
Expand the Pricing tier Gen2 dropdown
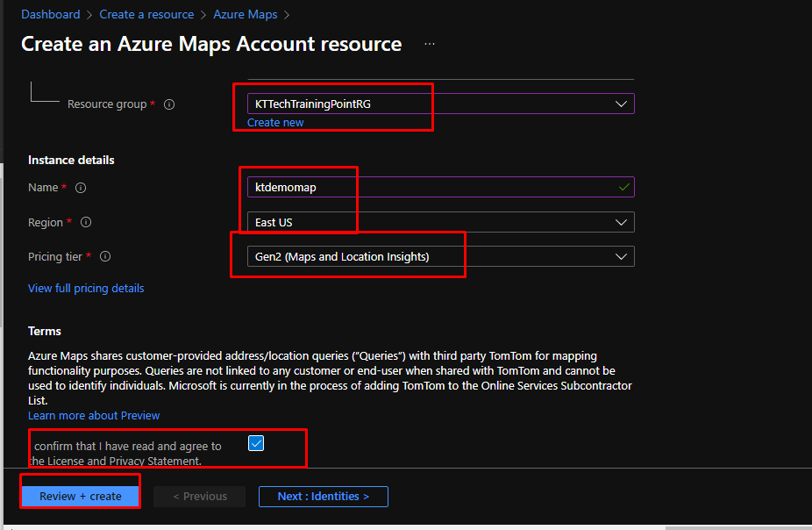pos(441,256)
